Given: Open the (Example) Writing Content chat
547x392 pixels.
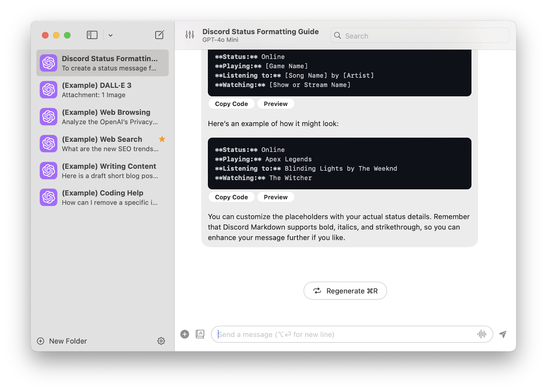Looking at the screenshot, I should [x=103, y=171].
